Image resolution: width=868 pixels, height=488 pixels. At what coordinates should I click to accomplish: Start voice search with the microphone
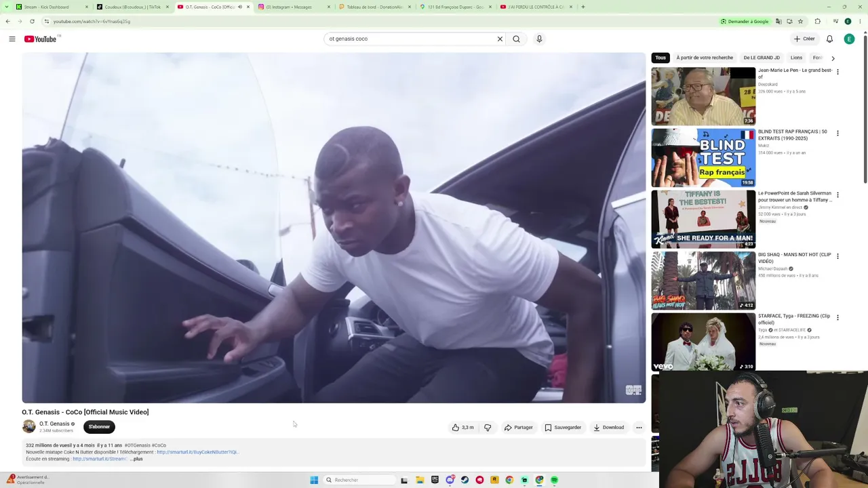pyautogui.click(x=539, y=39)
